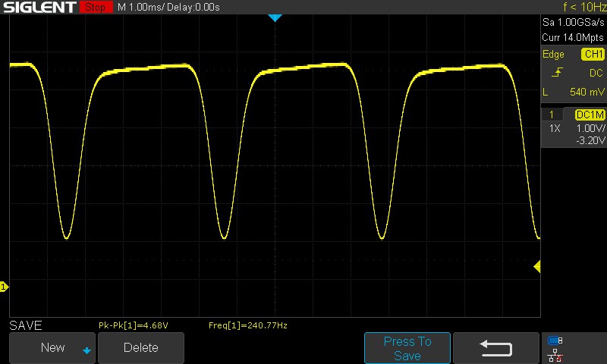Open the CH1 trigger source selector

(x=592, y=55)
